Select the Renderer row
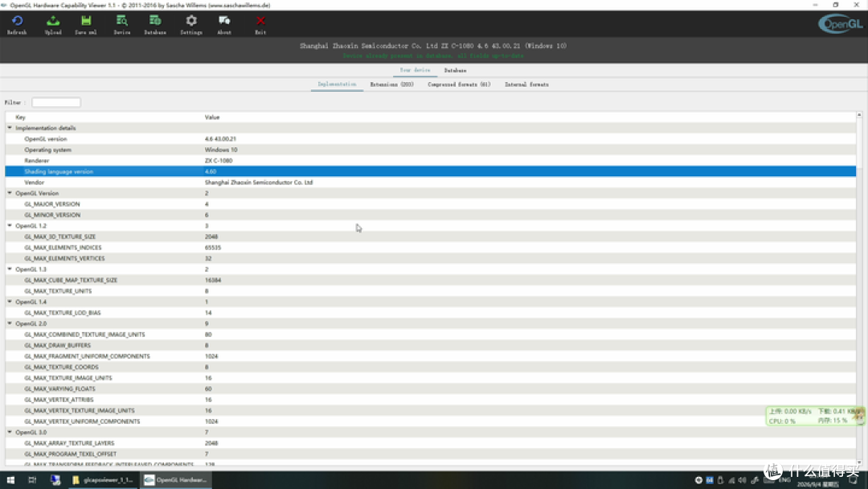 431,161
